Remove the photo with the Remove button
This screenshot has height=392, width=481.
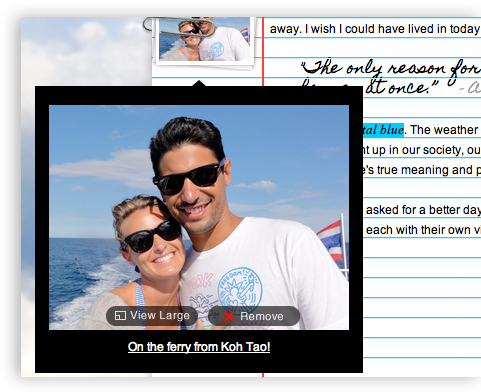254,316
